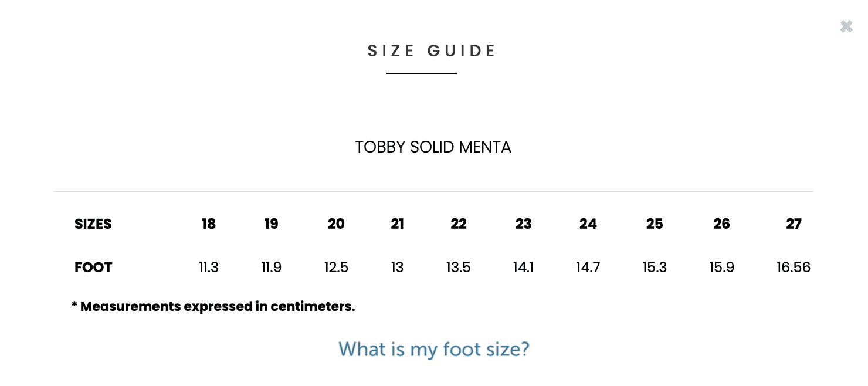The width and height of the screenshot is (868, 386).
Task: Choose size 25 column header
Action: [655, 224]
